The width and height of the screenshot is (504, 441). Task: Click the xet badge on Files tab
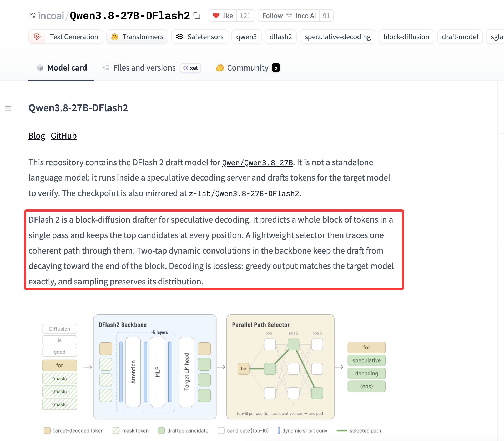coord(191,68)
